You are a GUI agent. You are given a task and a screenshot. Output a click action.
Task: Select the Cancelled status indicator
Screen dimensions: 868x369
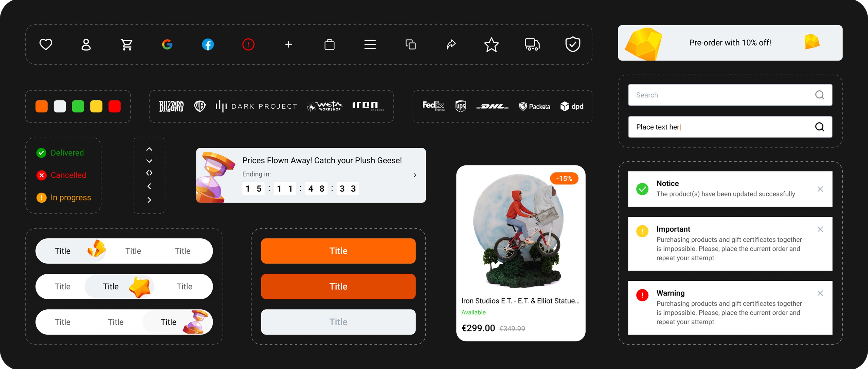click(x=68, y=175)
